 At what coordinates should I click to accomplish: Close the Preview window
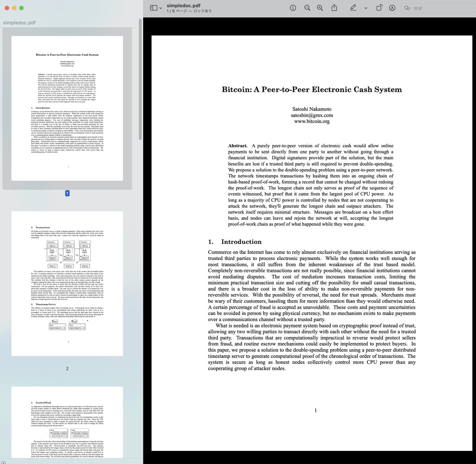coord(7,8)
